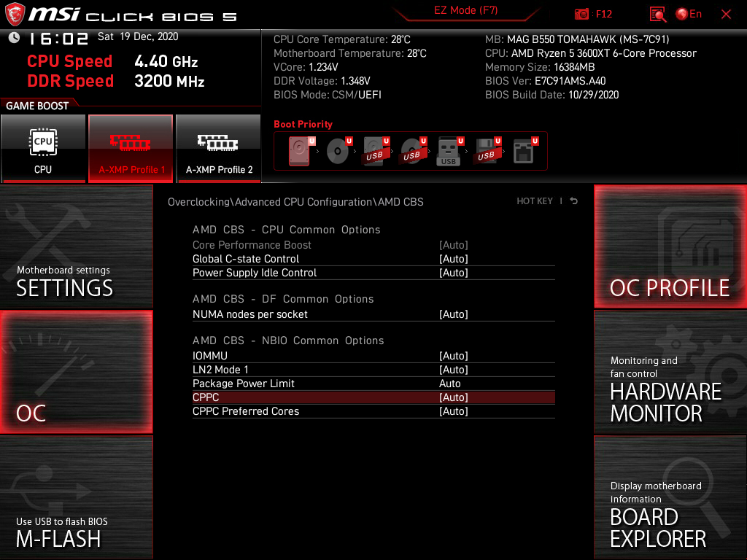Click the date Sat 19 Dec, 2020

tap(138, 36)
